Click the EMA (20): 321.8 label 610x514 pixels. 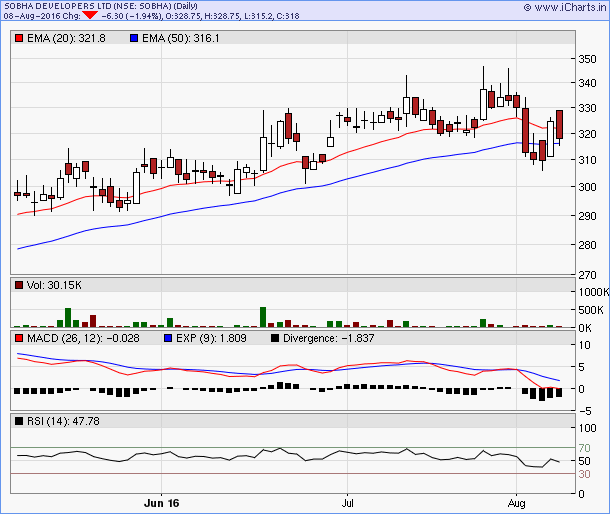pos(66,38)
